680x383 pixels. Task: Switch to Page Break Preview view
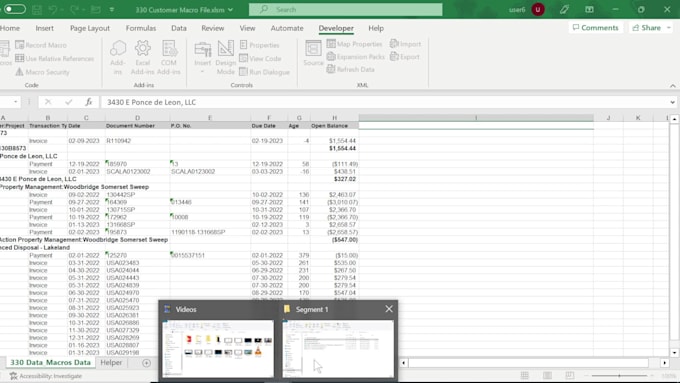pyautogui.click(x=570, y=375)
